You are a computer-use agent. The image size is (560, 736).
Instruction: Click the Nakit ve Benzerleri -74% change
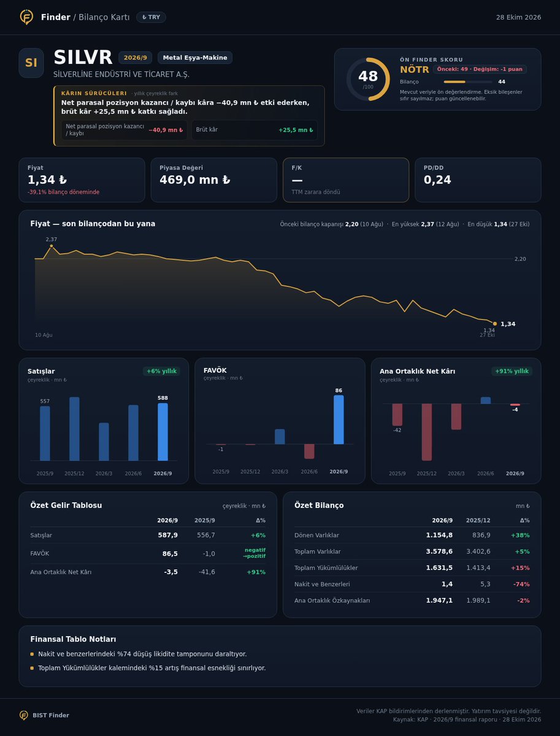point(521,584)
